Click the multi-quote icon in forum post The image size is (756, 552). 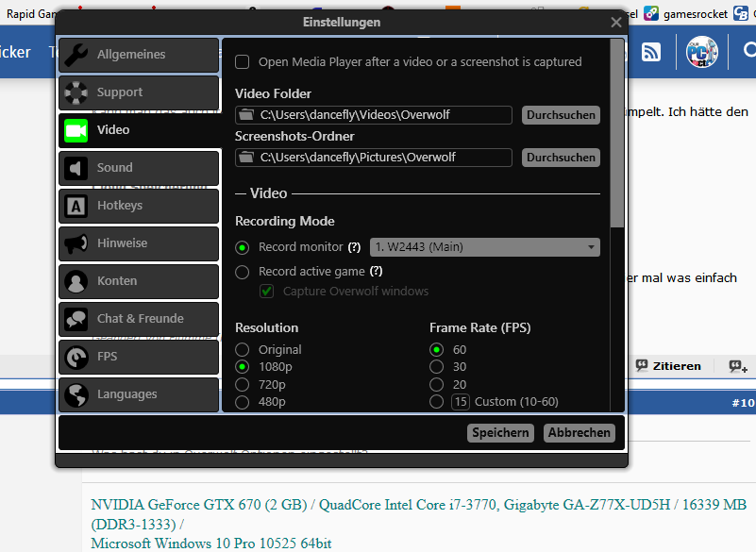point(738,366)
